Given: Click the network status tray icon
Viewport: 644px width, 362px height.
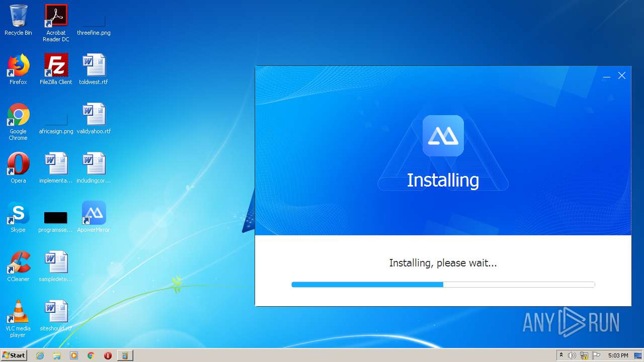Looking at the screenshot, I should (x=584, y=355).
